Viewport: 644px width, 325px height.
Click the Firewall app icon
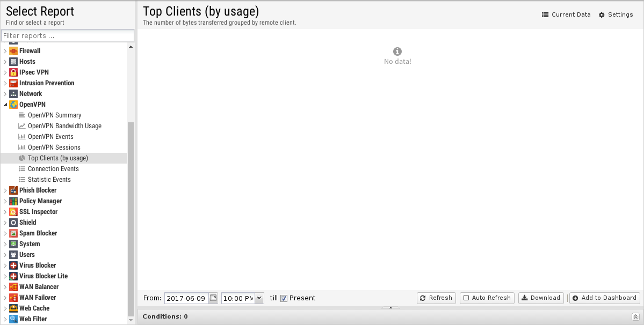(x=13, y=51)
